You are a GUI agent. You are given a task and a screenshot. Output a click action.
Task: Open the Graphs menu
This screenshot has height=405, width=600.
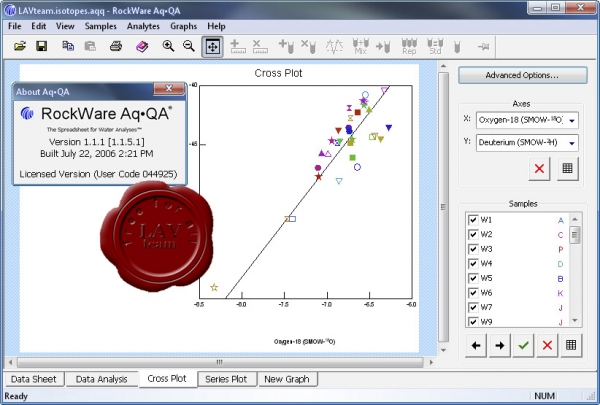[x=184, y=26]
